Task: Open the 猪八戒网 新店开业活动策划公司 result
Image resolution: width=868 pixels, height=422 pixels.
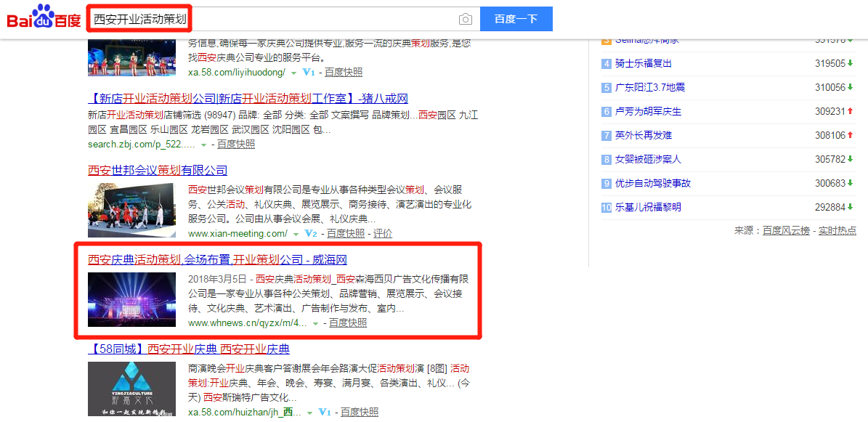Action: click(248, 99)
